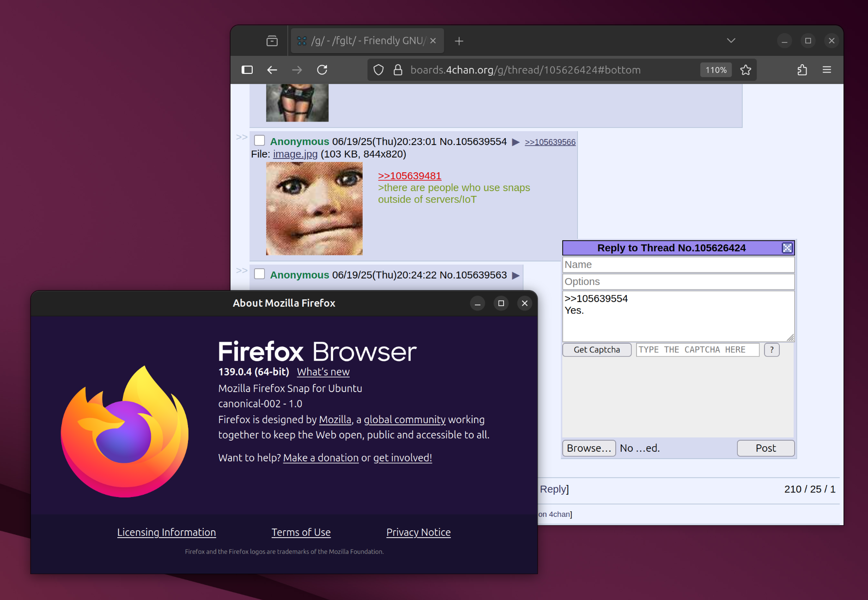Expand the partially visible top post thumbnail
The height and width of the screenshot is (600, 868).
click(297, 103)
